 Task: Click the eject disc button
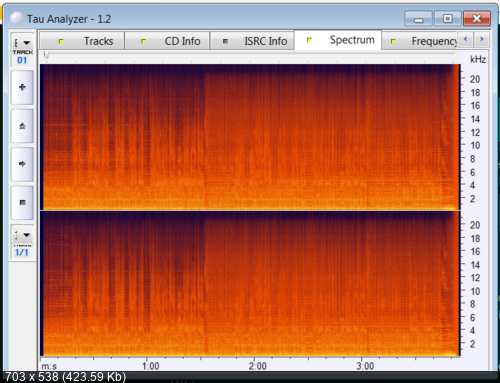[x=22, y=126]
